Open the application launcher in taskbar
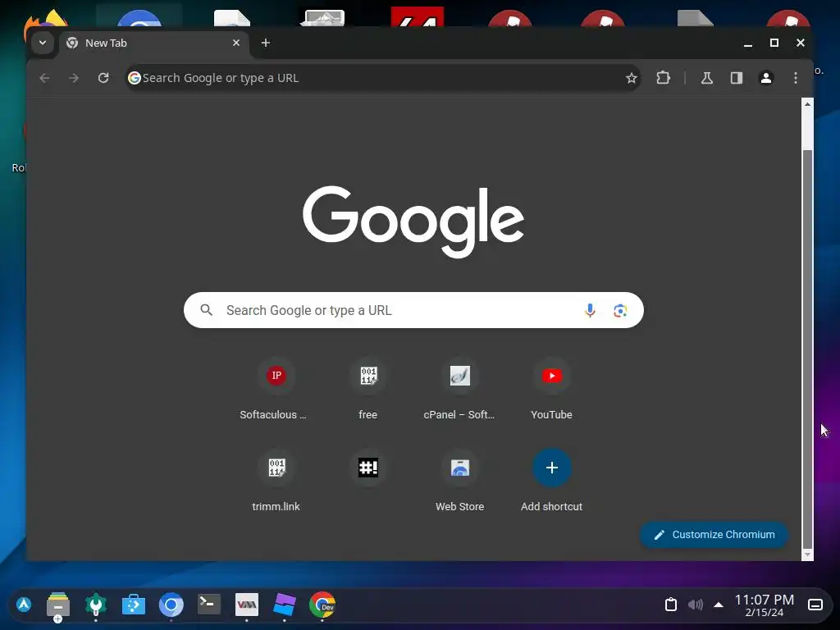The height and width of the screenshot is (630, 840). tap(24, 605)
